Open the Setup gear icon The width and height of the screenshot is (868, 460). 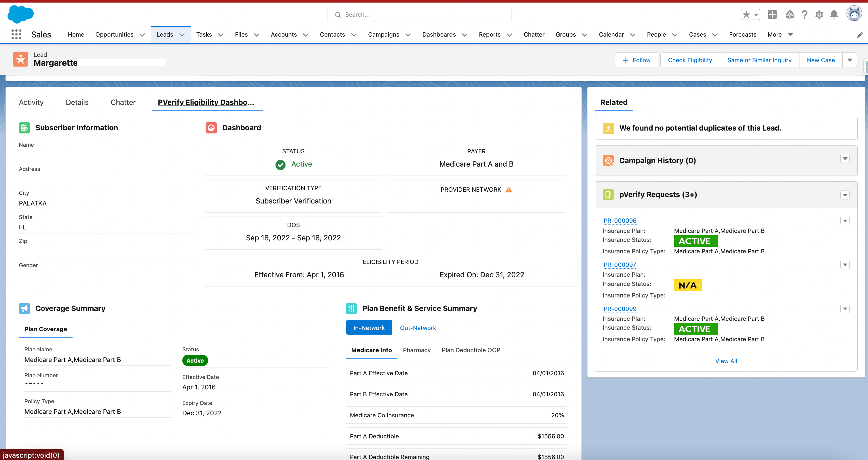pyautogui.click(x=819, y=14)
